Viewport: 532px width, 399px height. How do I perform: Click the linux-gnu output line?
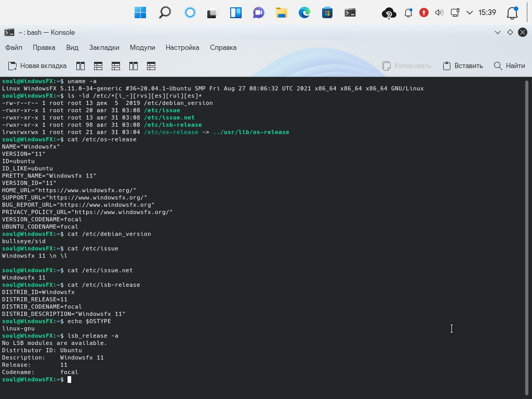coord(18,328)
